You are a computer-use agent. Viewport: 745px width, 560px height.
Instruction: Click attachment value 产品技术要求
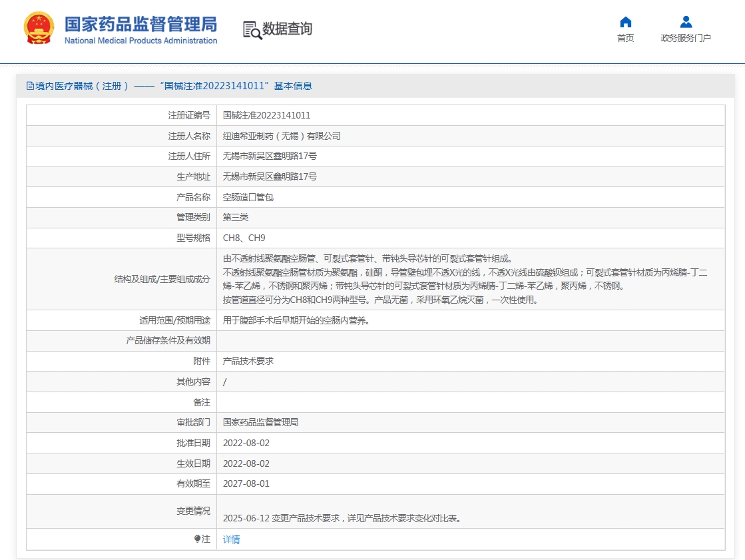tap(248, 362)
